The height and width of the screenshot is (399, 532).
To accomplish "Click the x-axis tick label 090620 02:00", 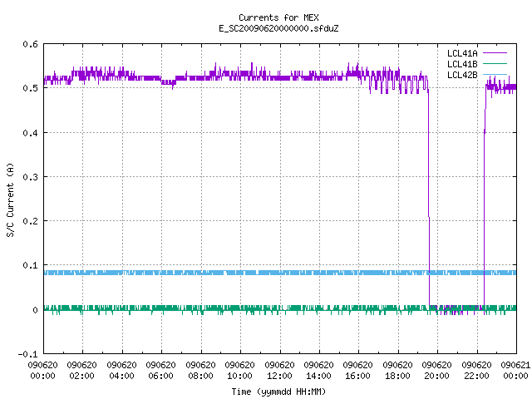I will pos(81,370).
